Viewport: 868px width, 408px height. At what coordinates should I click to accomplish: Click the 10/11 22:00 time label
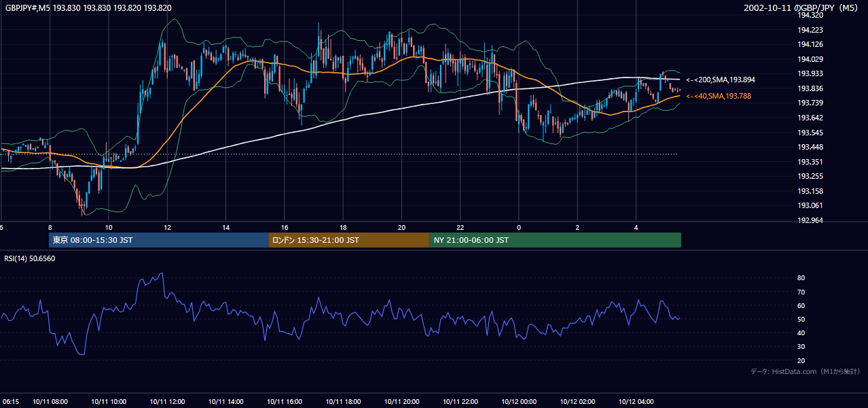[460, 402]
